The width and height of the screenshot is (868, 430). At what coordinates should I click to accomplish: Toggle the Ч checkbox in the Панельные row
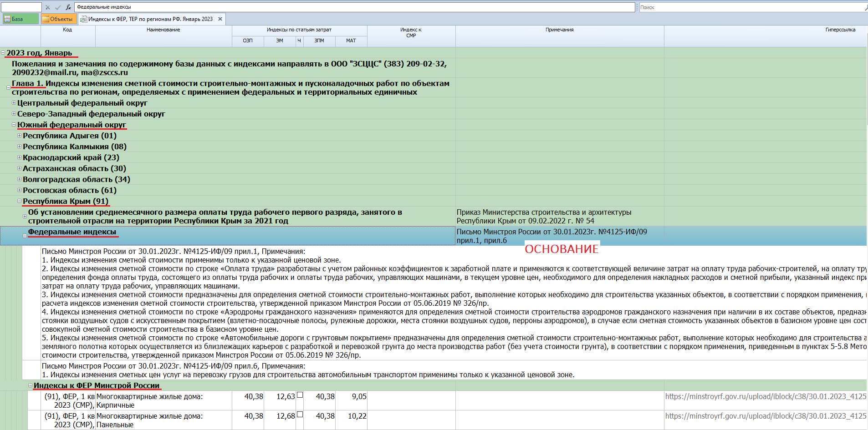[x=300, y=415]
